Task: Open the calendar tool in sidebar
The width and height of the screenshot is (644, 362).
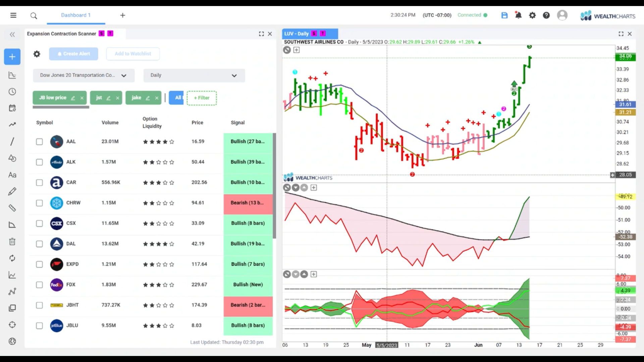Action: [x=12, y=108]
